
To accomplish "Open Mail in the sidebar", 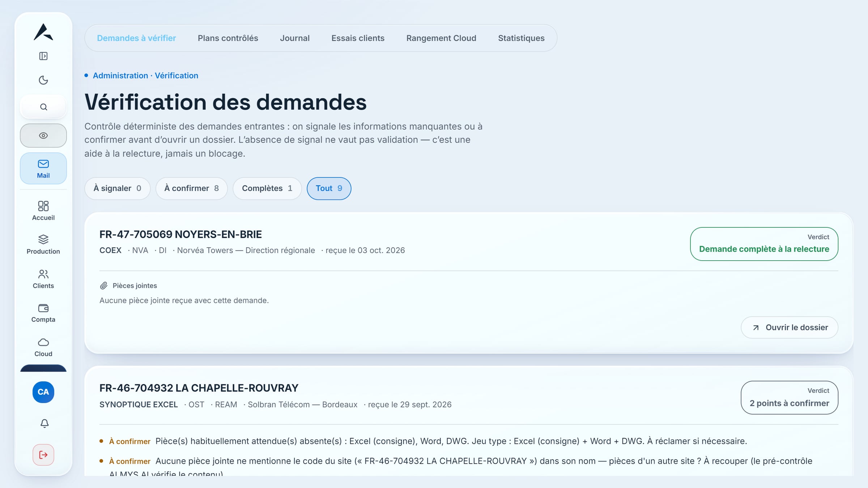I will (x=43, y=168).
